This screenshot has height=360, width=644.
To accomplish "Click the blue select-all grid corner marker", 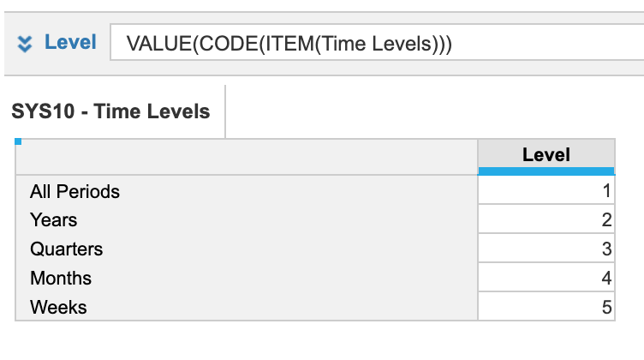I will pyautogui.click(x=18, y=141).
